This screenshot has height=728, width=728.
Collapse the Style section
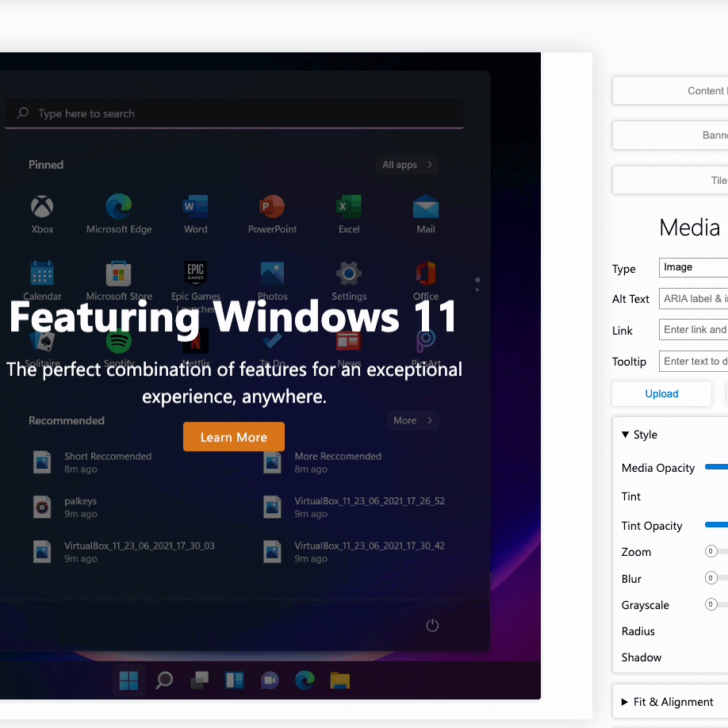click(x=639, y=435)
